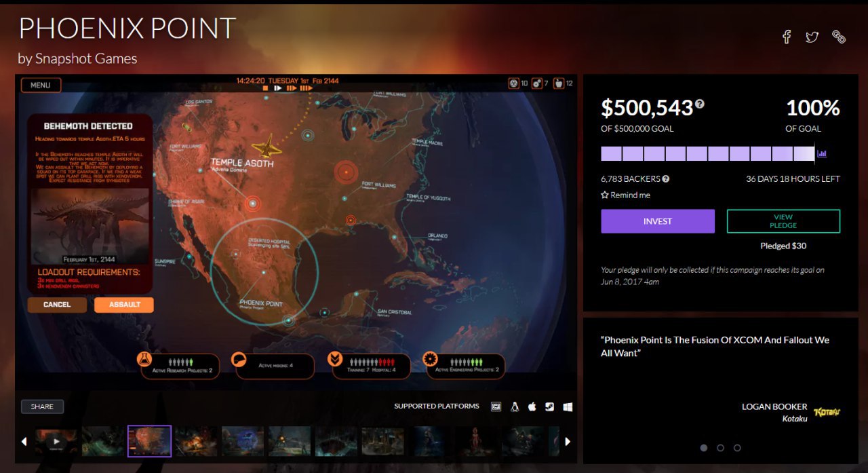This screenshot has width=868, height=473.
Task: Click the "100%" goal figure
Action: pyautogui.click(x=813, y=108)
